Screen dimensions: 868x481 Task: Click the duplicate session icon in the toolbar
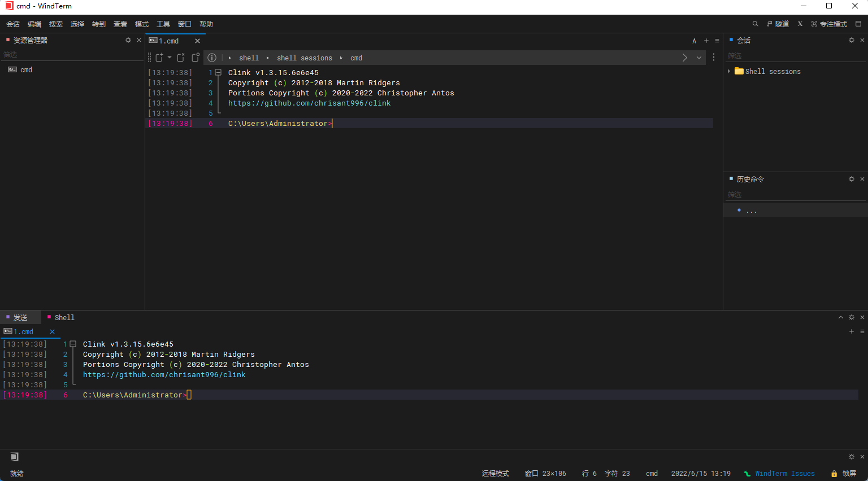[x=196, y=58]
